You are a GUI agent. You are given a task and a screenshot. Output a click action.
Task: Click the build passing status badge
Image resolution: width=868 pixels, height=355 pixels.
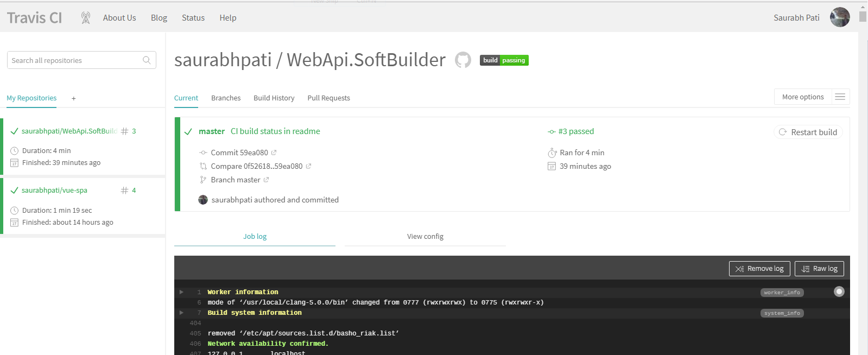pyautogui.click(x=504, y=60)
